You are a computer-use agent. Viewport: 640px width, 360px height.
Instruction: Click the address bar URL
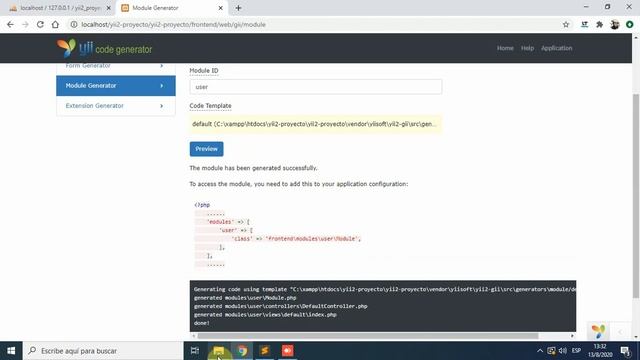(173, 24)
